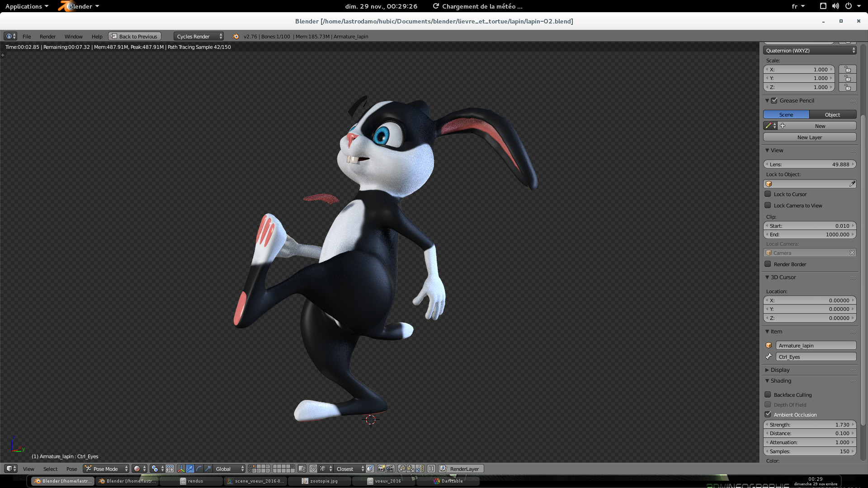This screenshot has height=488, width=868.
Task: Open the pivot point selector in the 3D view header
Action: click(157, 469)
